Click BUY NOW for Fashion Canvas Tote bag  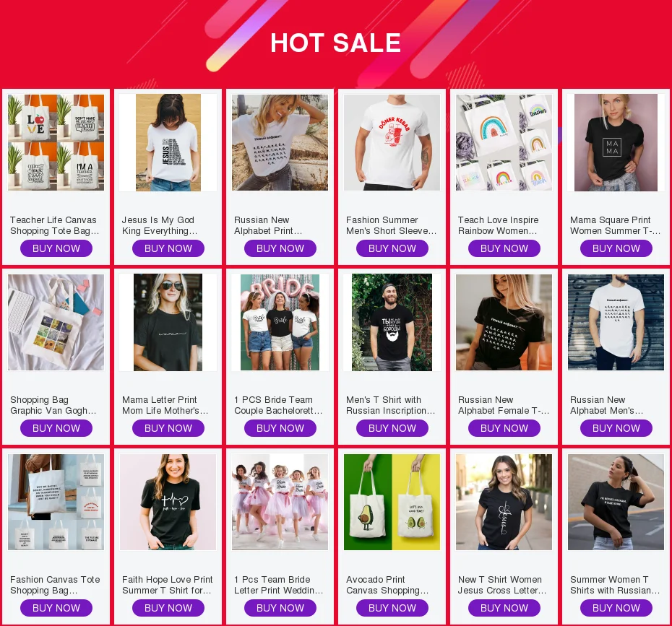(56, 608)
